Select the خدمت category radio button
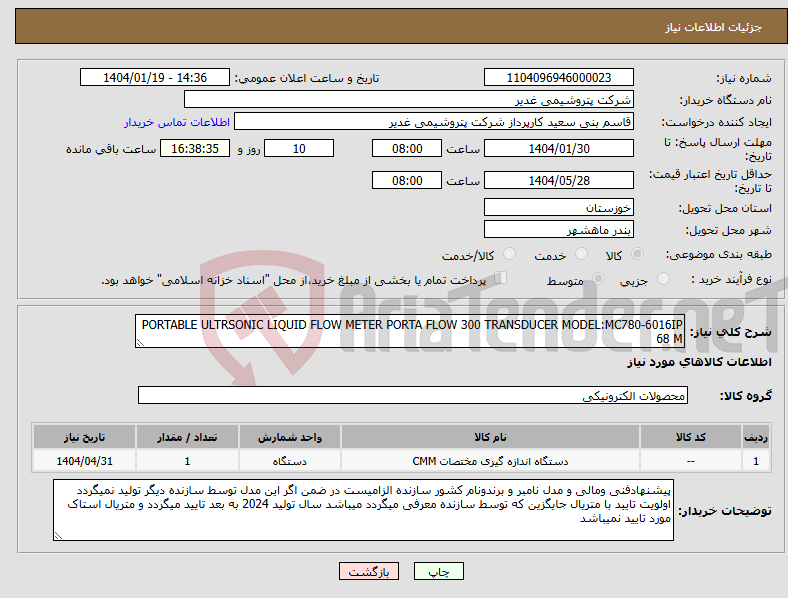This screenshot has width=788, height=598. (581, 254)
